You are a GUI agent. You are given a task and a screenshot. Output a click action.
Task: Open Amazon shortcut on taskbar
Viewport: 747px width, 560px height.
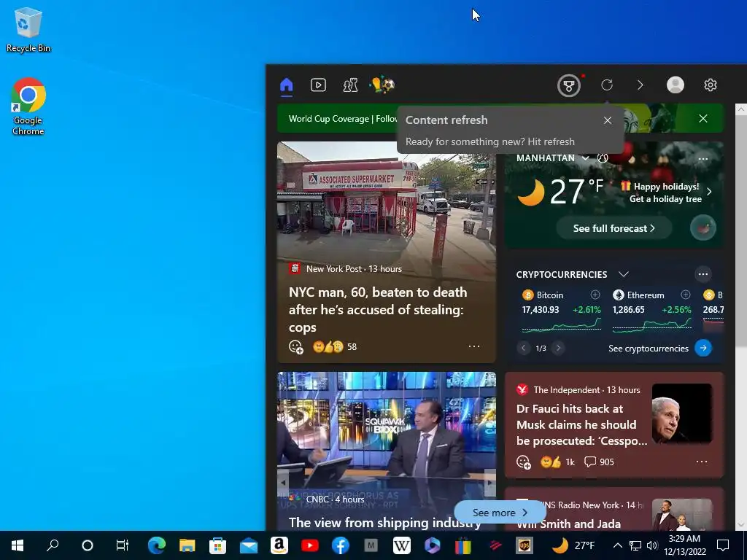pyautogui.click(x=279, y=545)
